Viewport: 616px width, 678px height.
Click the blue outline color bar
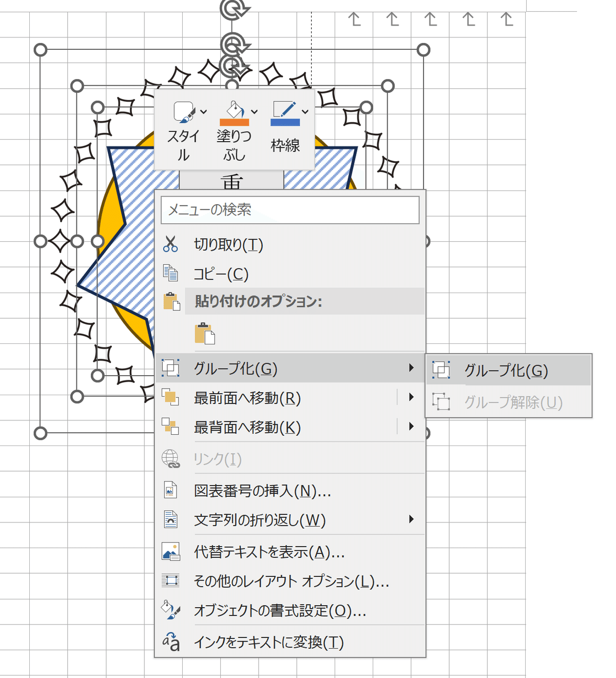(x=285, y=122)
